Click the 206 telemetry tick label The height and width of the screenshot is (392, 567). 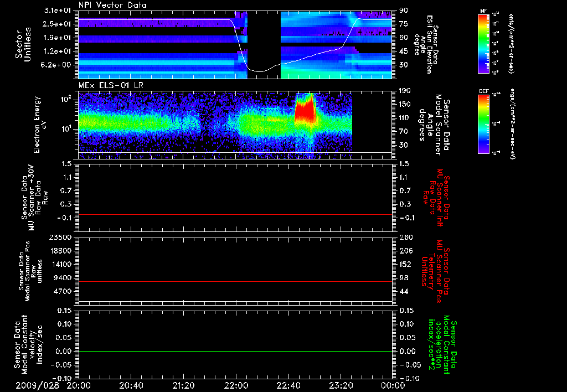click(x=405, y=251)
